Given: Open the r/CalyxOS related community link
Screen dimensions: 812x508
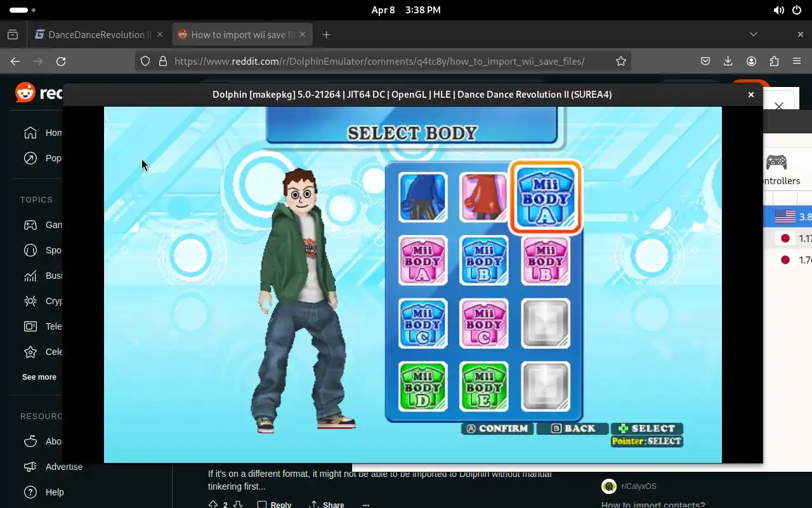Looking at the screenshot, I should pyautogui.click(x=639, y=486).
